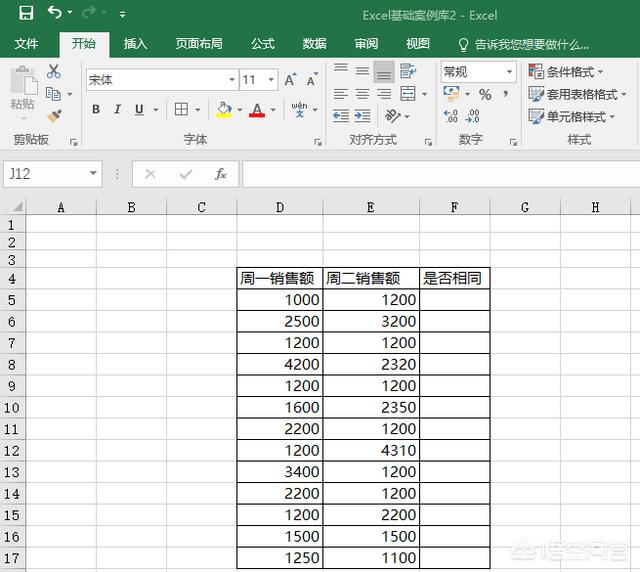Click the Select All corner triangle

pyautogui.click(x=16, y=207)
